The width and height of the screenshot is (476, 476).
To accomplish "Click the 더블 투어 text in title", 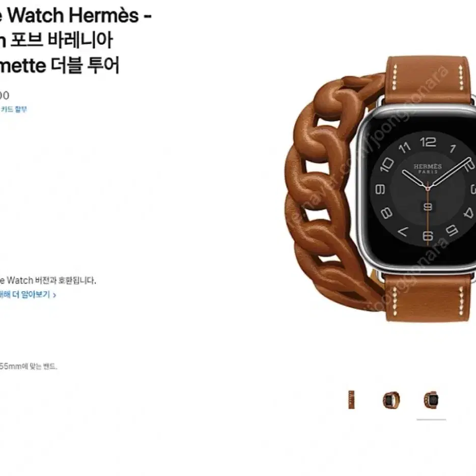I will pyautogui.click(x=85, y=66).
